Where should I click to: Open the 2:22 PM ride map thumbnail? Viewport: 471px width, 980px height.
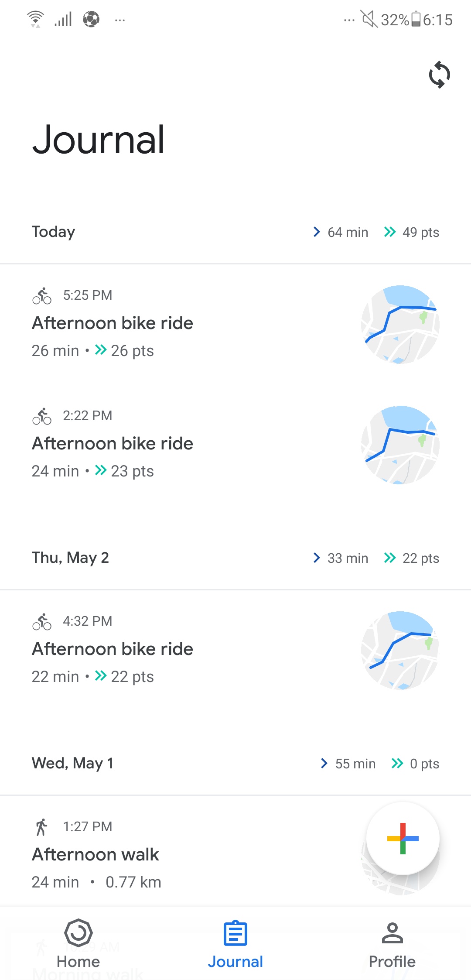(400, 445)
